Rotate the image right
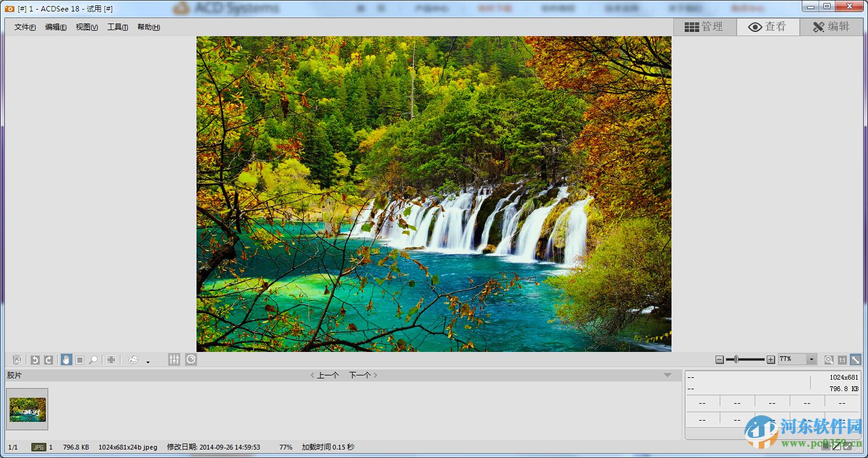Screen dimensions: 868x458 [48, 360]
